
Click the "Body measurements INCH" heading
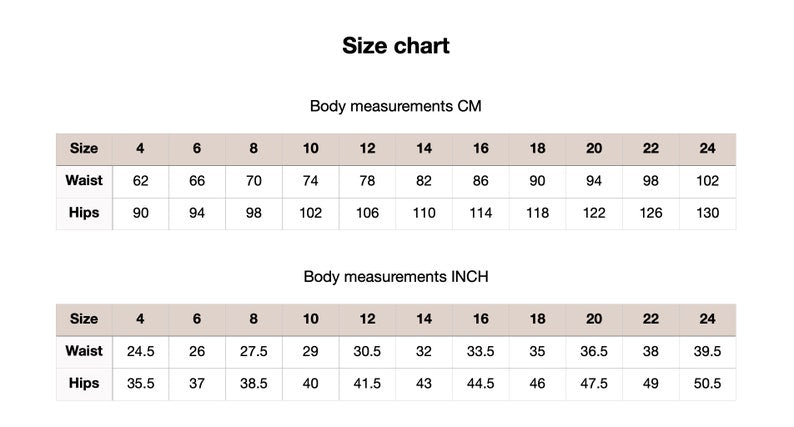[x=396, y=276]
